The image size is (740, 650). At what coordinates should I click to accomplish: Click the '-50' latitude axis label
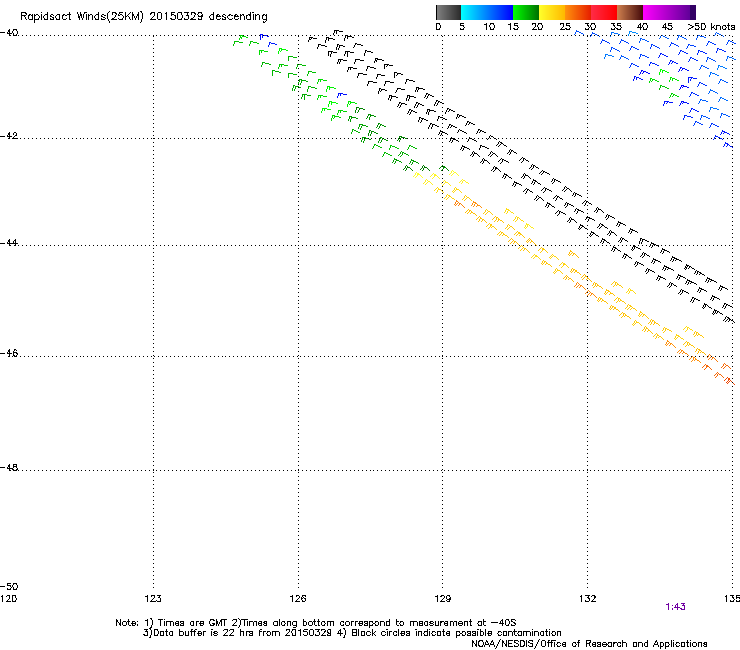9,587
